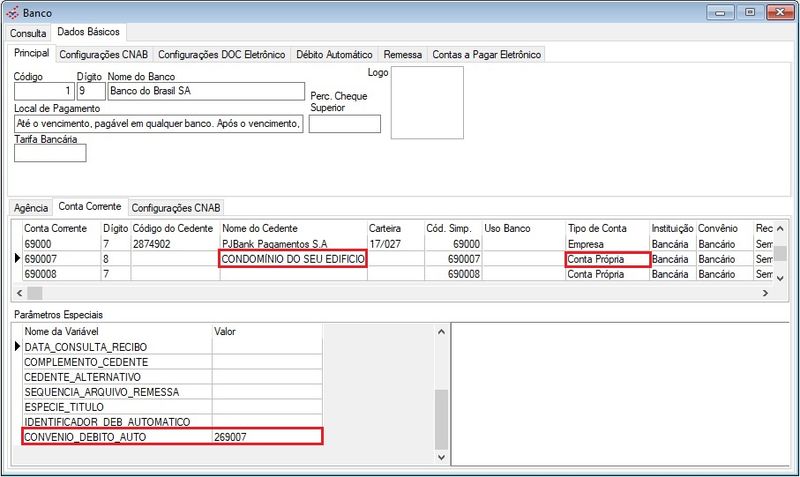Viewport: 800px width, 477px height.
Task: Open lower Configurações CNAB tab
Action: pos(176,207)
